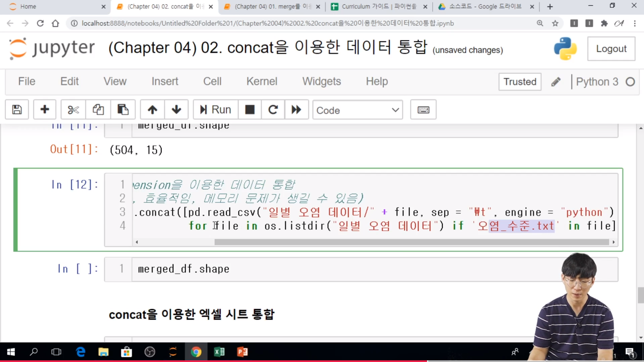Click the Run button
This screenshot has width=644, height=362.
point(216,110)
